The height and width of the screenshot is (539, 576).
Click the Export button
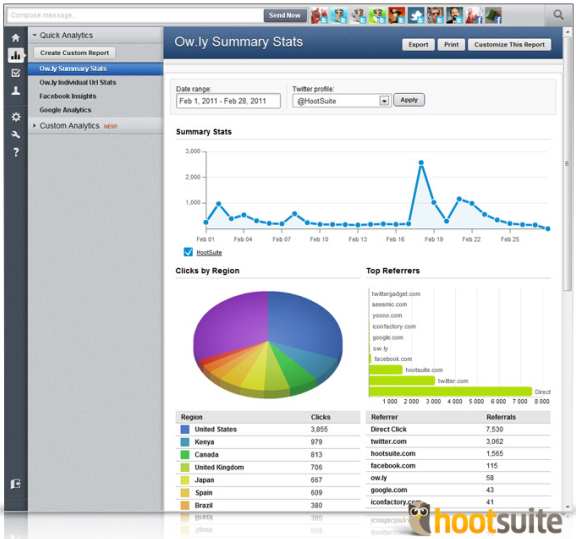pos(418,44)
